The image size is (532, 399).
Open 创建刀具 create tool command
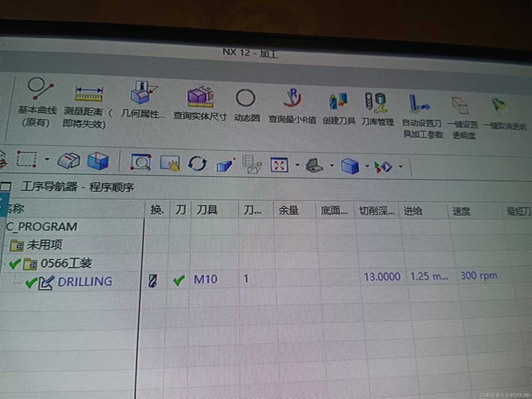click(x=339, y=109)
